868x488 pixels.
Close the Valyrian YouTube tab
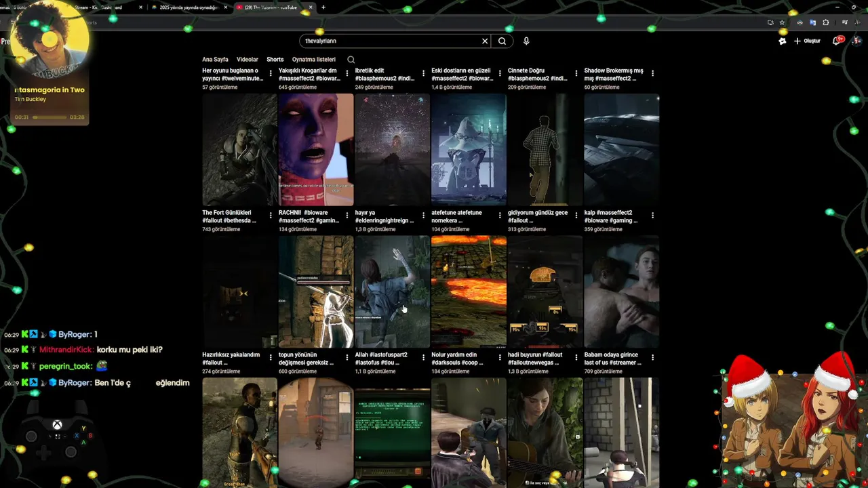pyautogui.click(x=311, y=7)
